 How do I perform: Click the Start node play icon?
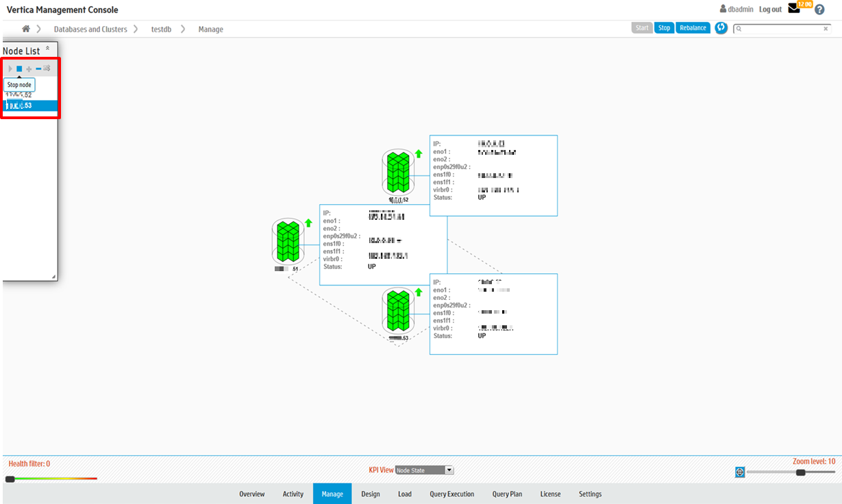click(x=10, y=68)
